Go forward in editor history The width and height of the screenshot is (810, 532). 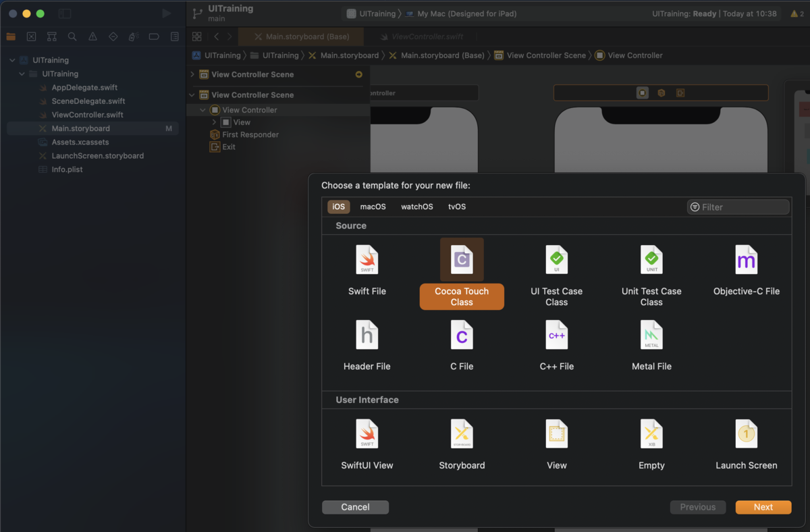pos(230,36)
